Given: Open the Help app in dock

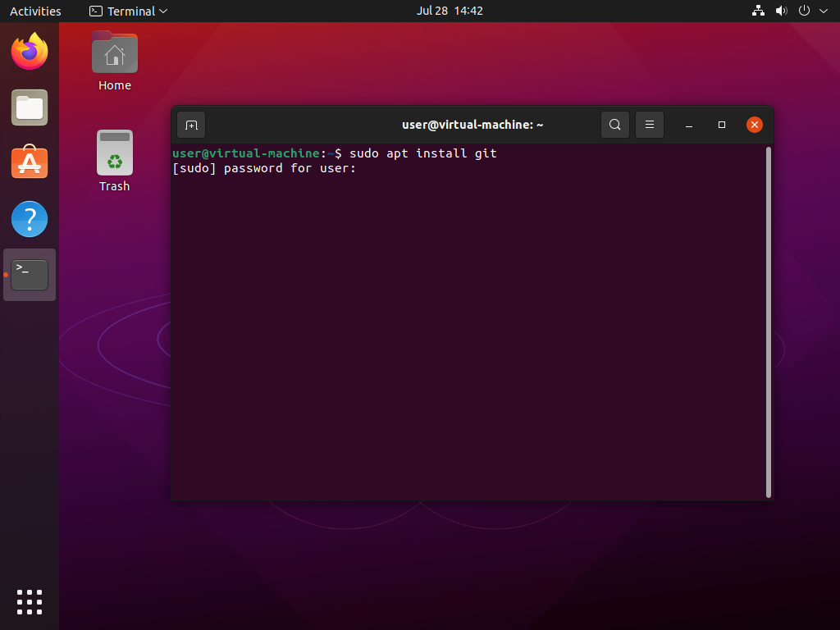Looking at the screenshot, I should (30, 219).
